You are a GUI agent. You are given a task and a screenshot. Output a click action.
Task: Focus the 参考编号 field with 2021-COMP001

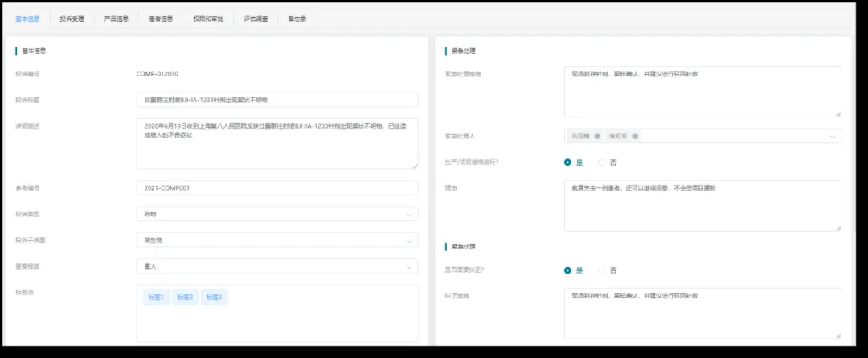click(277, 188)
